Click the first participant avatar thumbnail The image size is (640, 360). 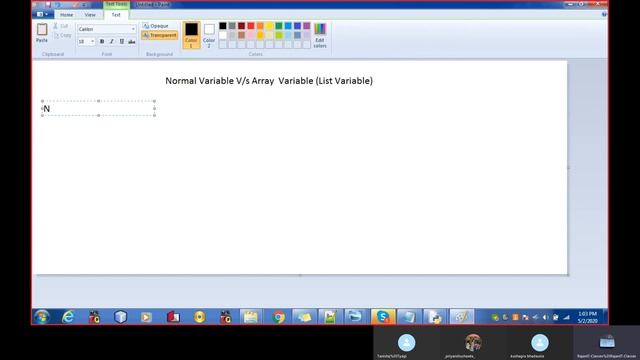click(407, 343)
